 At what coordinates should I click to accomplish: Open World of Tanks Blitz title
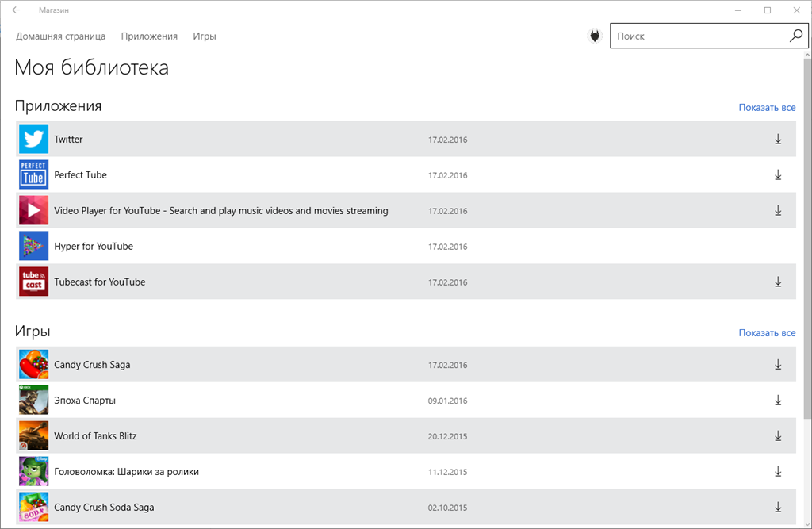[95, 436]
